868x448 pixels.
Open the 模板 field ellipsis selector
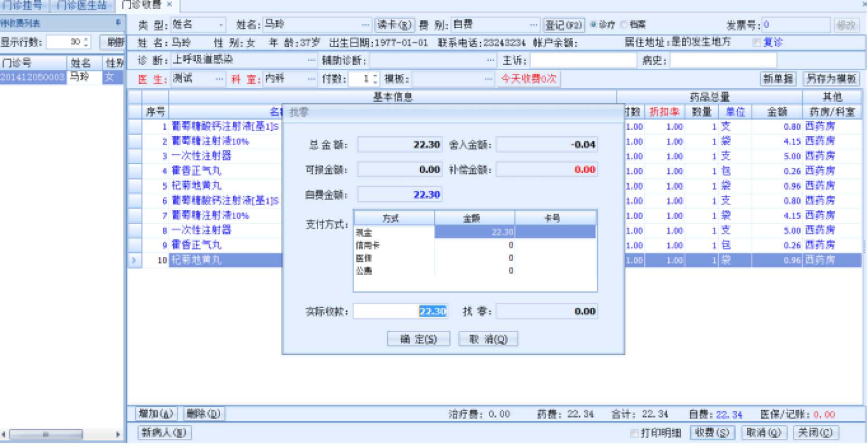click(x=488, y=79)
